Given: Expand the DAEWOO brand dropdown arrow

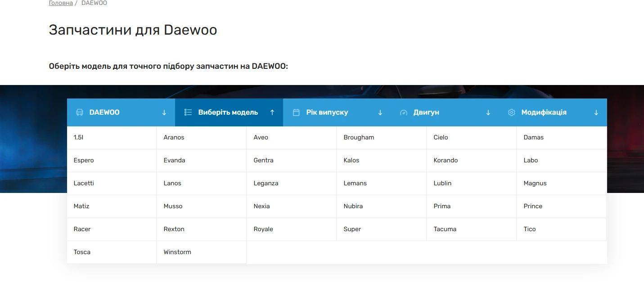Looking at the screenshot, I should tap(164, 112).
